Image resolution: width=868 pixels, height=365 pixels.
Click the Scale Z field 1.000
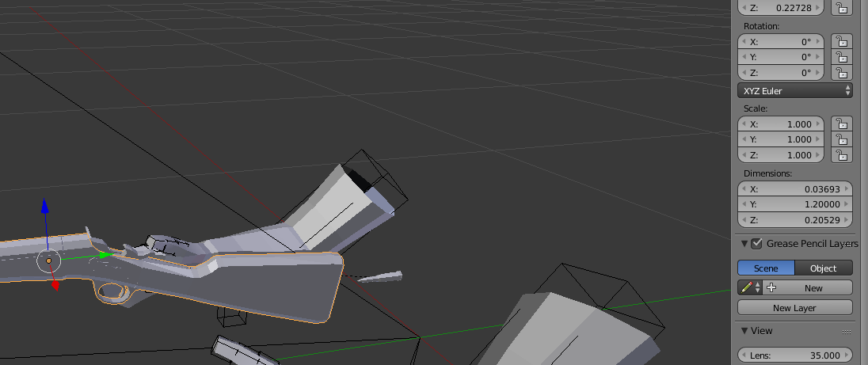point(781,155)
